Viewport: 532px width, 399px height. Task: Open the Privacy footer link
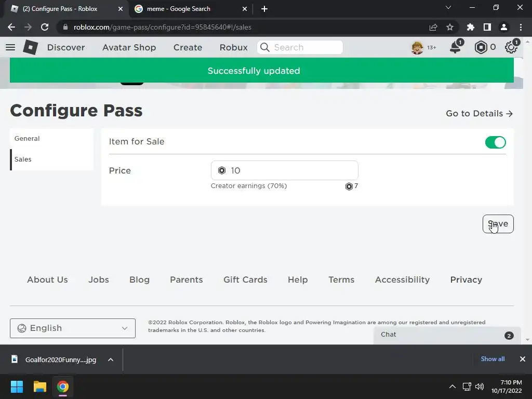pos(466,280)
